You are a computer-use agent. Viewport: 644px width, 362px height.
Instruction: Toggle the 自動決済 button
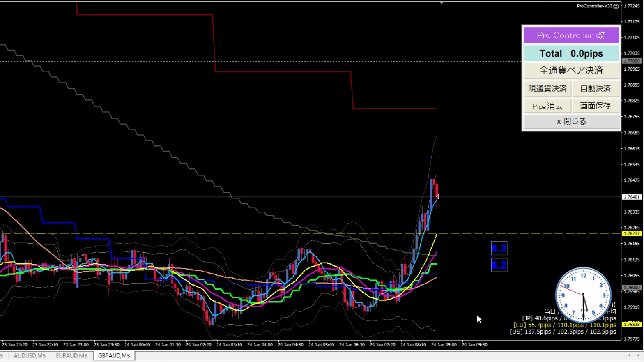click(596, 89)
